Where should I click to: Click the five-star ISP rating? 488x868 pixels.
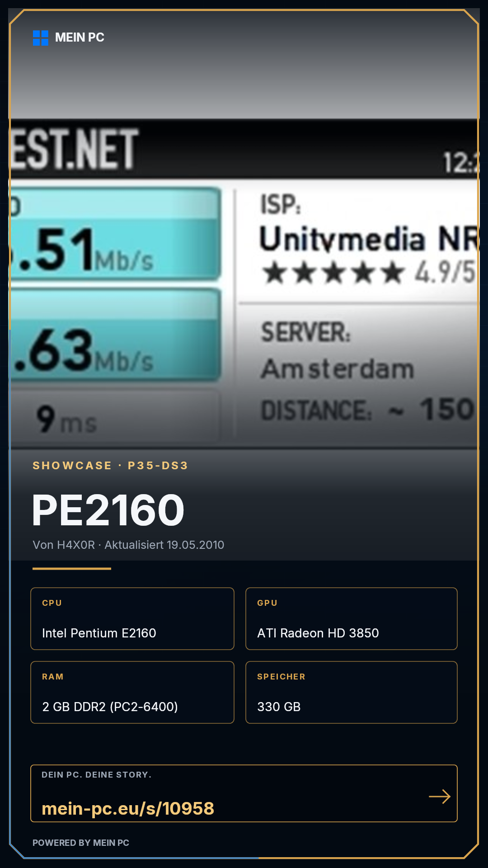333,273
